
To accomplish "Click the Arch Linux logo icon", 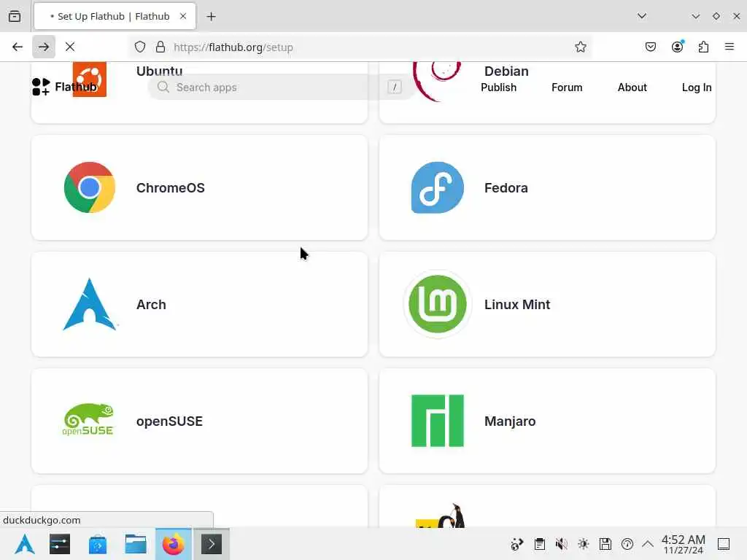I will pyautogui.click(x=90, y=304).
